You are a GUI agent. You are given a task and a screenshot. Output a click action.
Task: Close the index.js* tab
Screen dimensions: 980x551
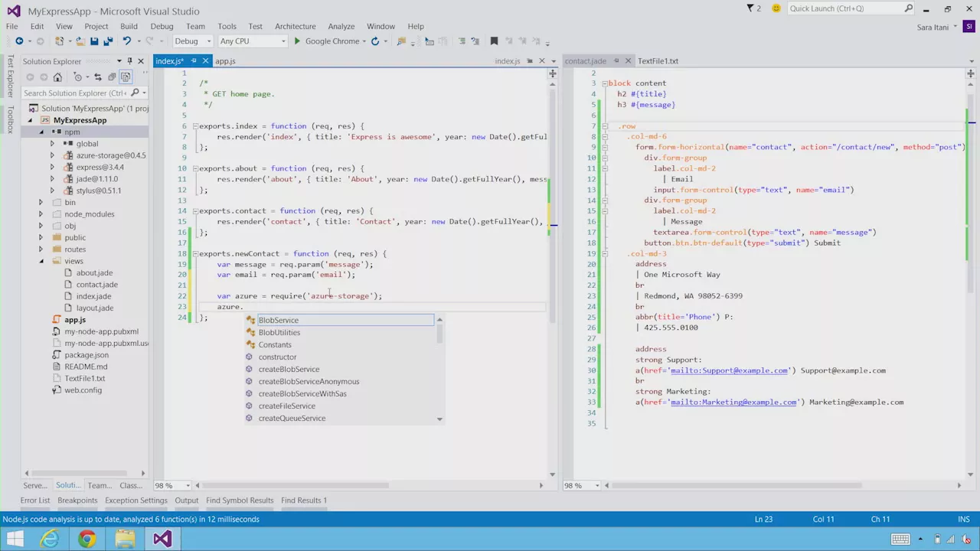pyautogui.click(x=206, y=61)
